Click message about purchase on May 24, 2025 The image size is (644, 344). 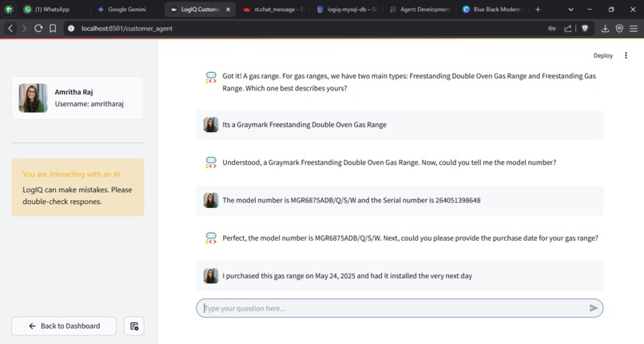point(400,276)
